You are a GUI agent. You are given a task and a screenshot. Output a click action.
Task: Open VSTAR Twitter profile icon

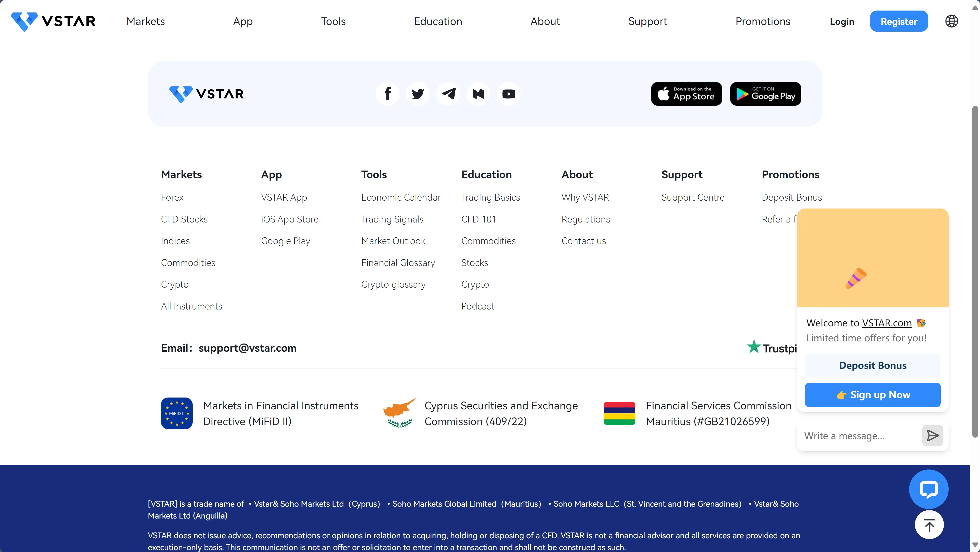tap(418, 94)
